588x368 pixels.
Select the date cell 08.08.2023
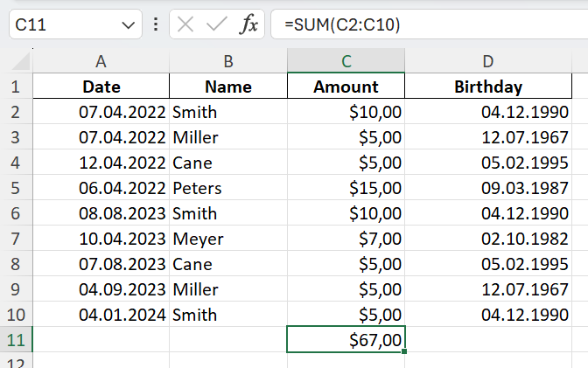pyautogui.click(x=101, y=213)
